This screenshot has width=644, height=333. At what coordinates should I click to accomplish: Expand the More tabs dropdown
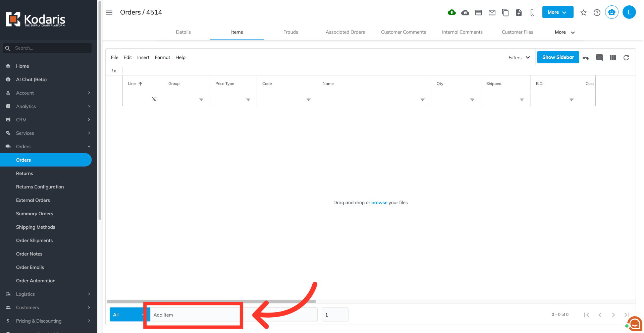(x=565, y=32)
